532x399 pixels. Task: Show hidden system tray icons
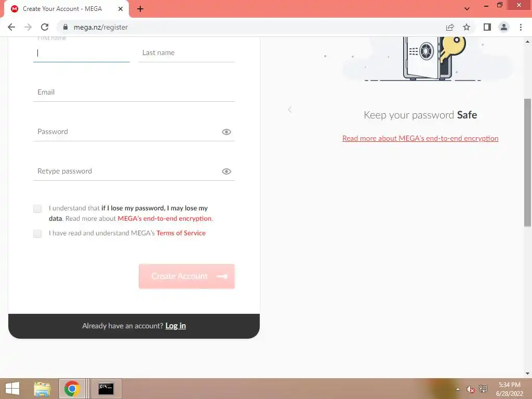point(458,389)
